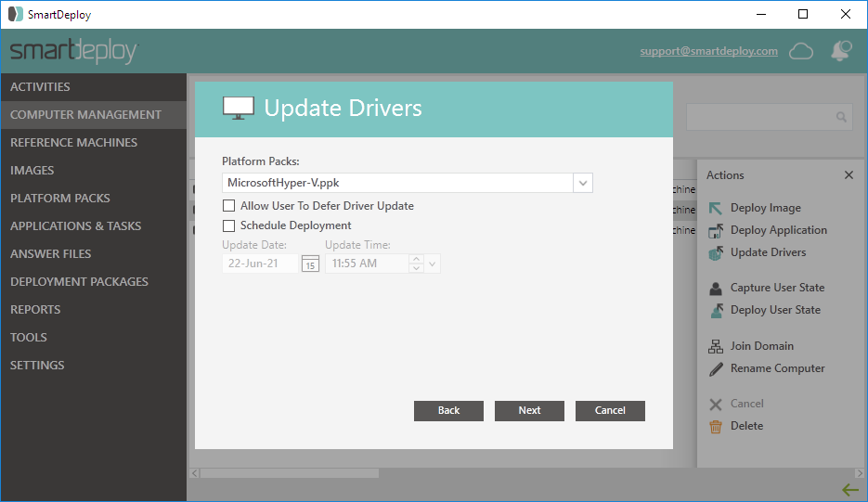Close the Actions panel
868x502 pixels.
pyautogui.click(x=849, y=174)
